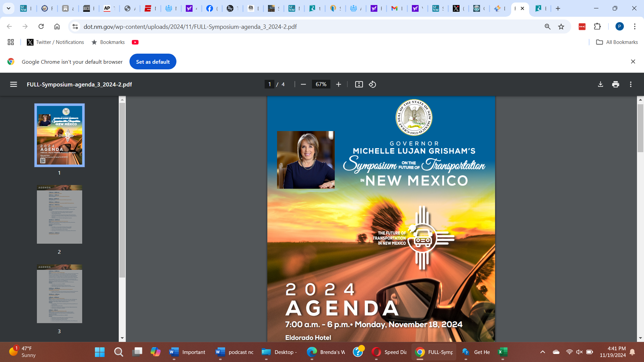Print the PDF document
Screen dimensions: 644x362
(x=615, y=84)
